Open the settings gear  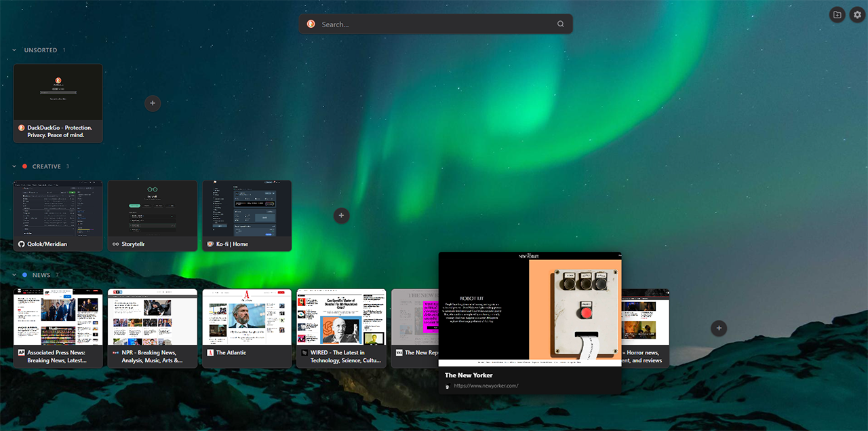(857, 15)
